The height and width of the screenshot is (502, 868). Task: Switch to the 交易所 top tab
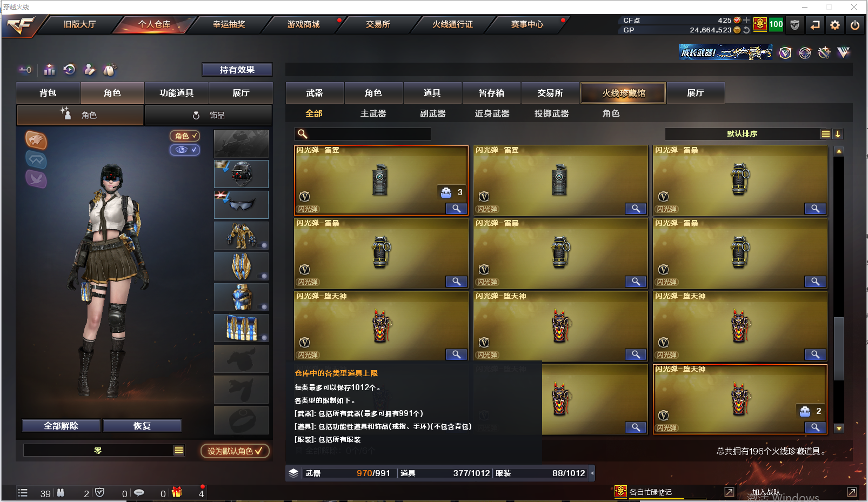tap(378, 24)
